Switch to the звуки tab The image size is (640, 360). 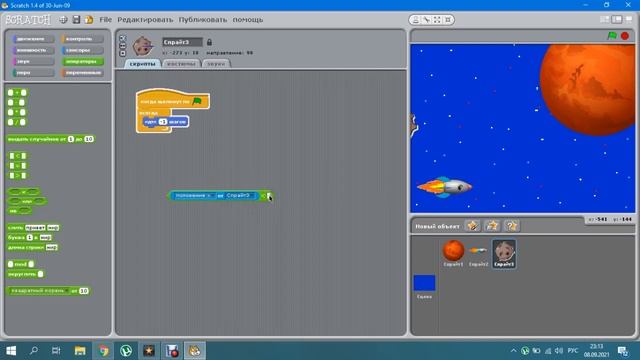point(216,64)
